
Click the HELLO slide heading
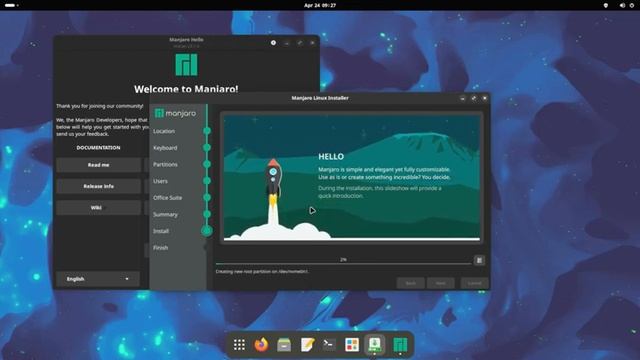point(331,157)
